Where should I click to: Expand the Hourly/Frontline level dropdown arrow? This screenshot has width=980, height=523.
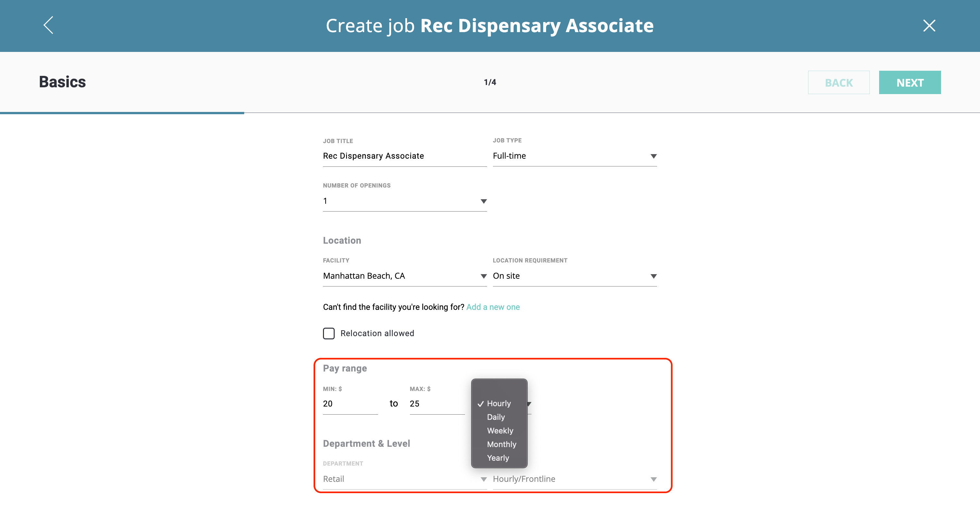point(653,479)
